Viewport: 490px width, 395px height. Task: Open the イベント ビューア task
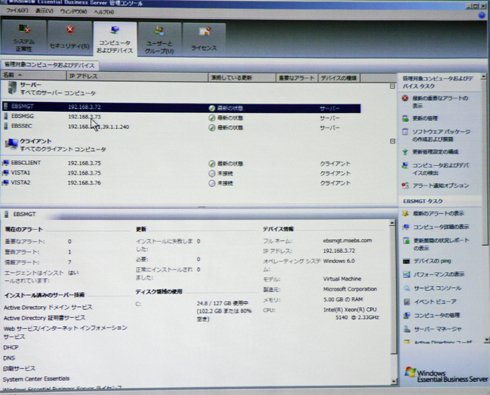tap(430, 302)
